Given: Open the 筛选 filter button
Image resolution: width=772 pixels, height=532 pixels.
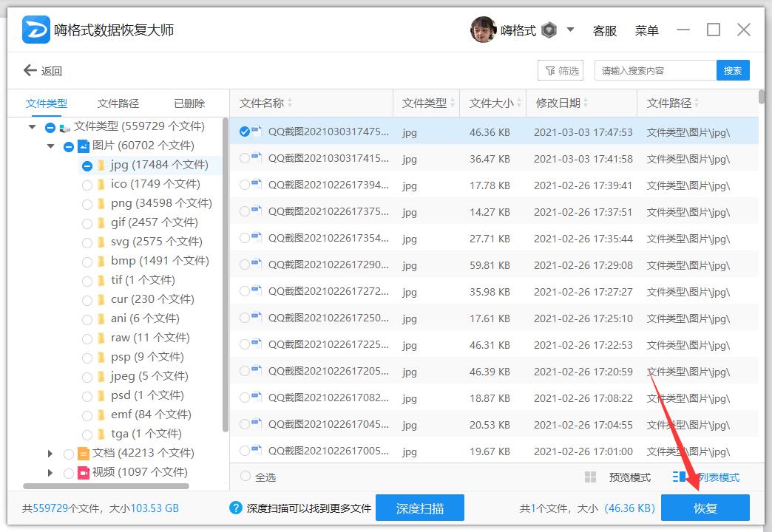Looking at the screenshot, I should tap(561, 70).
